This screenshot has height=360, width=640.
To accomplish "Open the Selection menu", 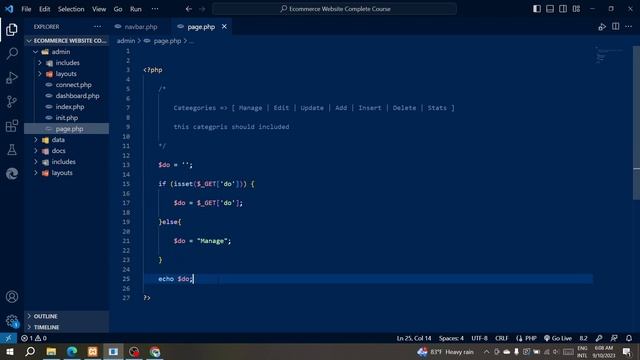I will (71, 9).
